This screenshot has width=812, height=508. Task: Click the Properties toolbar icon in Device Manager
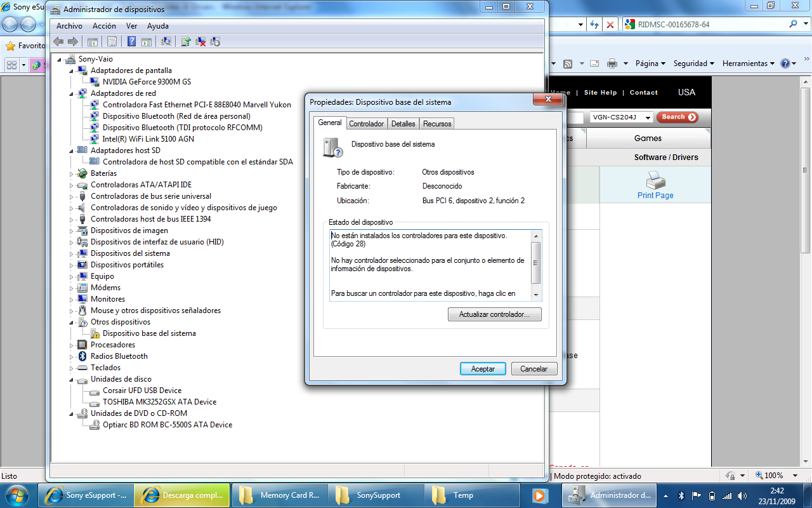112,42
